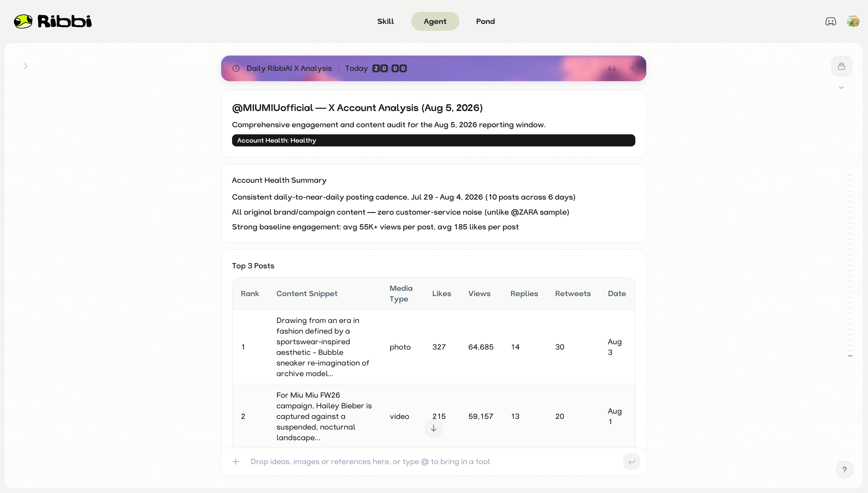The image size is (868, 493).
Task: Expand the chevron below the box icon
Action: tap(841, 87)
